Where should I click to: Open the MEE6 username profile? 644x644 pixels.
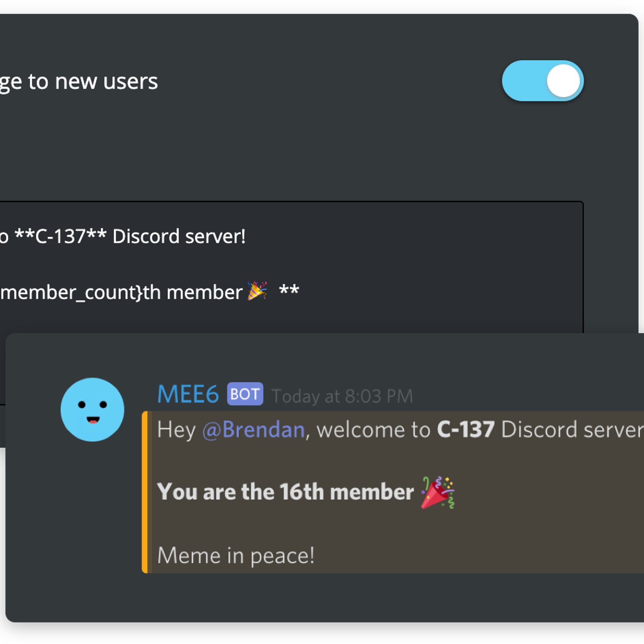[188, 394]
